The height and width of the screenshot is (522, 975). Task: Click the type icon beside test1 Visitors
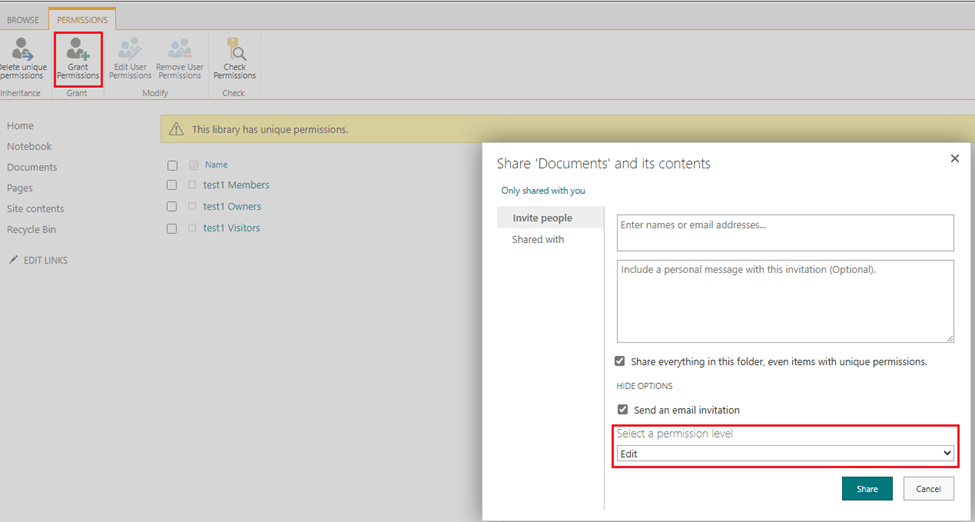pyautogui.click(x=192, y=228)
